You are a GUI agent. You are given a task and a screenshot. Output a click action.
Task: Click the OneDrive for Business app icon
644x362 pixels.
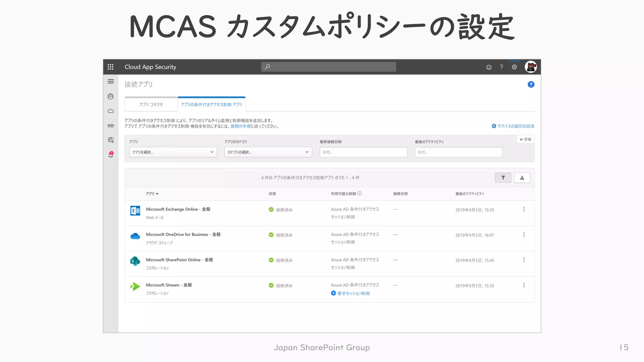(x=135, y=236)
